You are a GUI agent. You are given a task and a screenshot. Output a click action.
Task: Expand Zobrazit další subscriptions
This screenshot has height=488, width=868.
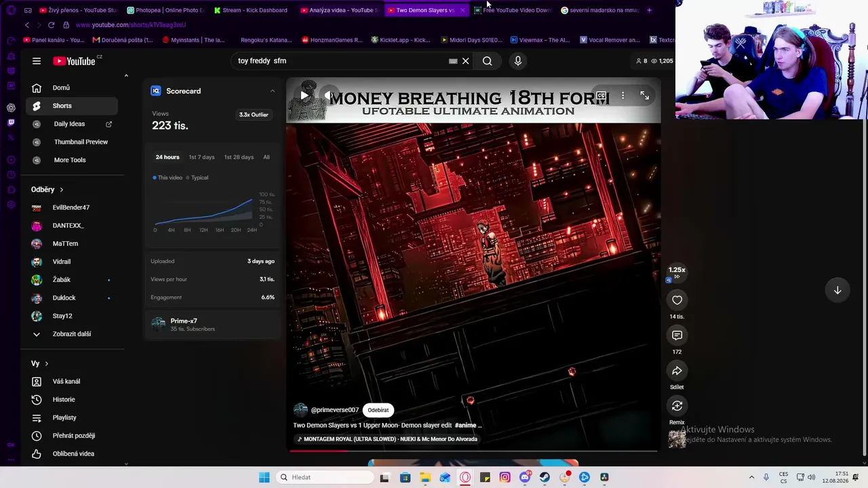72,334
